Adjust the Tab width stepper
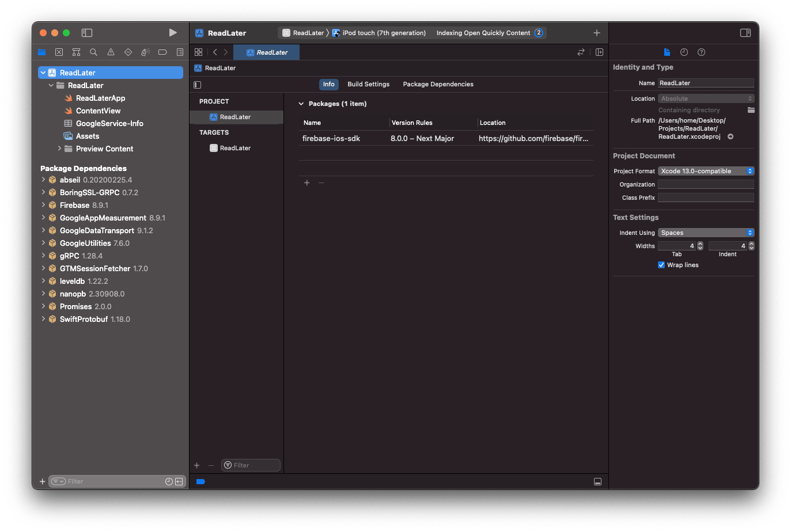This screenshot has height=532, width=791. pyautogui.click(x=701, y=246)
